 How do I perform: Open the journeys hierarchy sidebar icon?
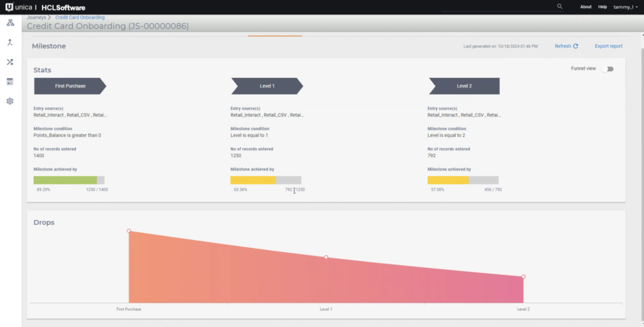(x=10, y=23)
